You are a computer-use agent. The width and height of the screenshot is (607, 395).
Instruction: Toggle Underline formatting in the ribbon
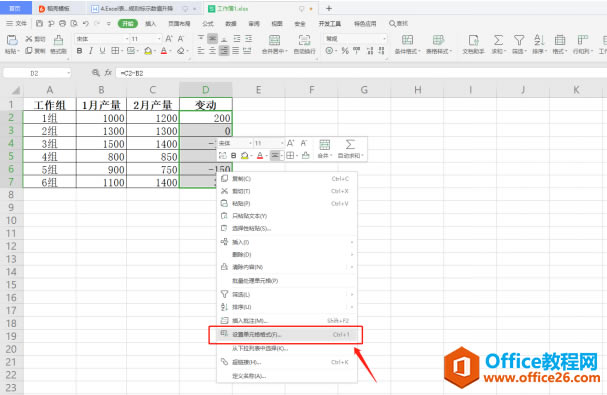(102, 51)
